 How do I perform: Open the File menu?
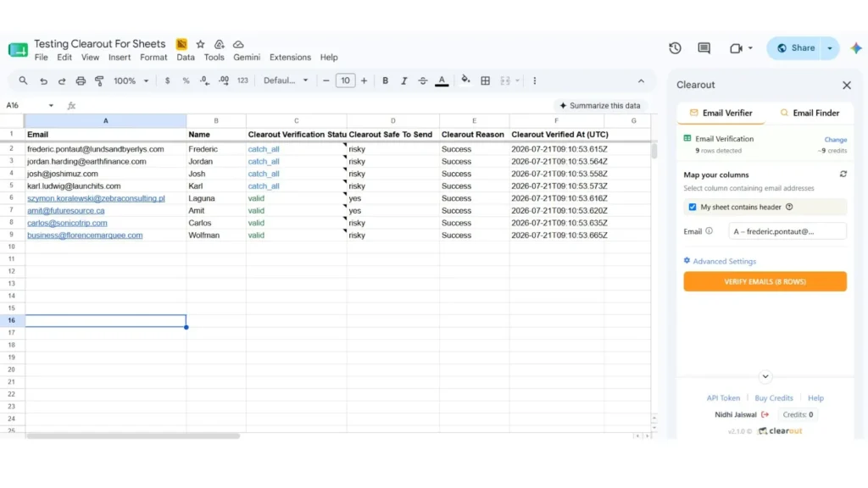[41, 58]
